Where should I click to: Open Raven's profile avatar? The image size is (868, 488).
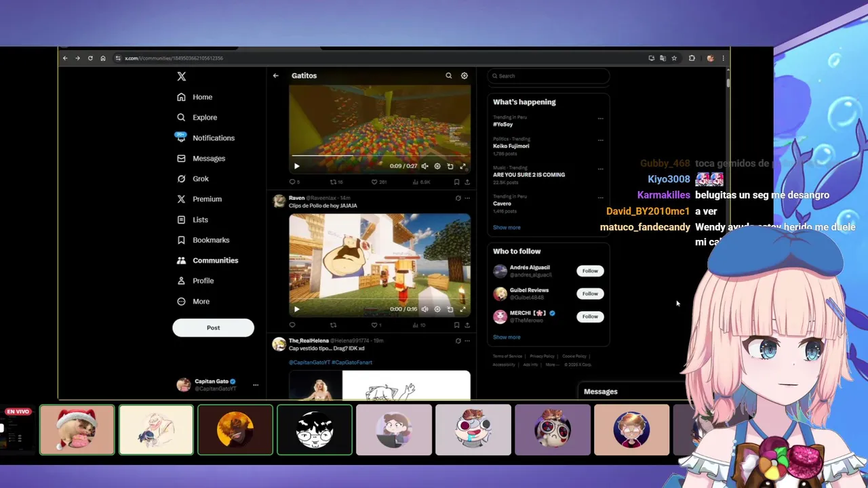point(279,201)
